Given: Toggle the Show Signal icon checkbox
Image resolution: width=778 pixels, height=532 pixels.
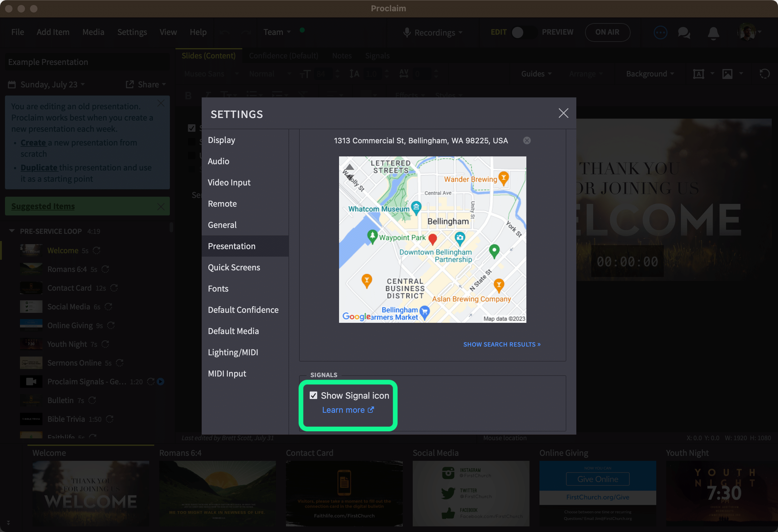Looking at the screenshot, I should click(x=313, y=395).
